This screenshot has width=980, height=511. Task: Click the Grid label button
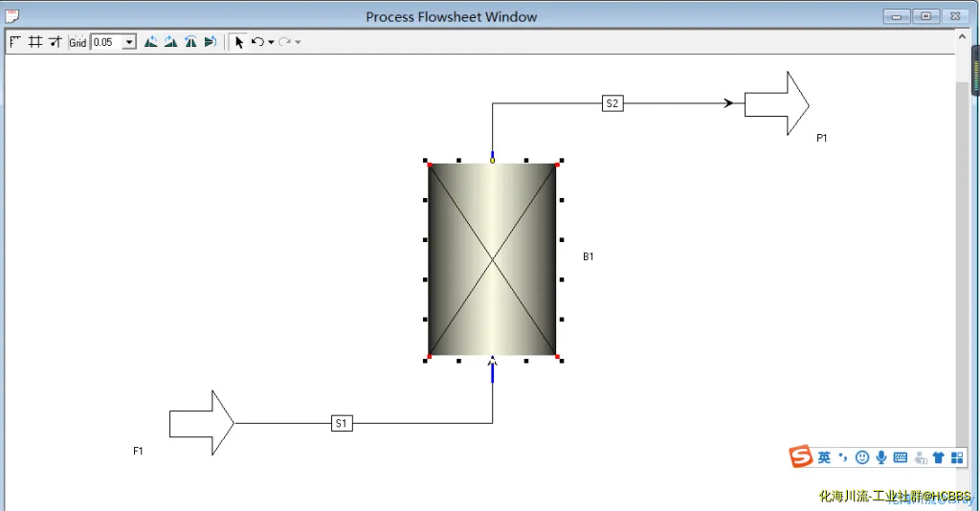pyautogui.click(x=78, y=42)
